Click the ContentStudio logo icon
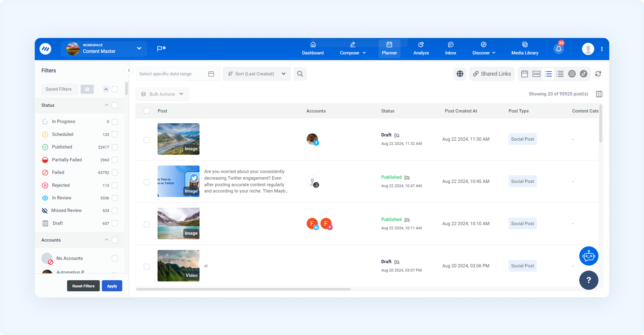 [45, 49]
